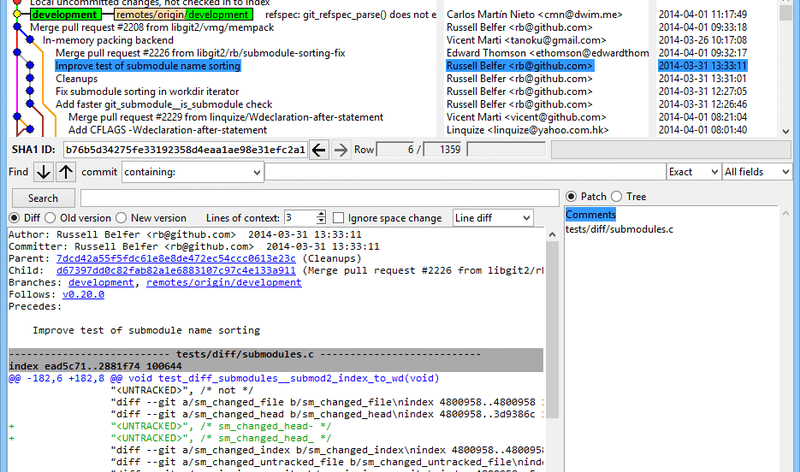Open the Line diff dropdown

click(492, 218)
